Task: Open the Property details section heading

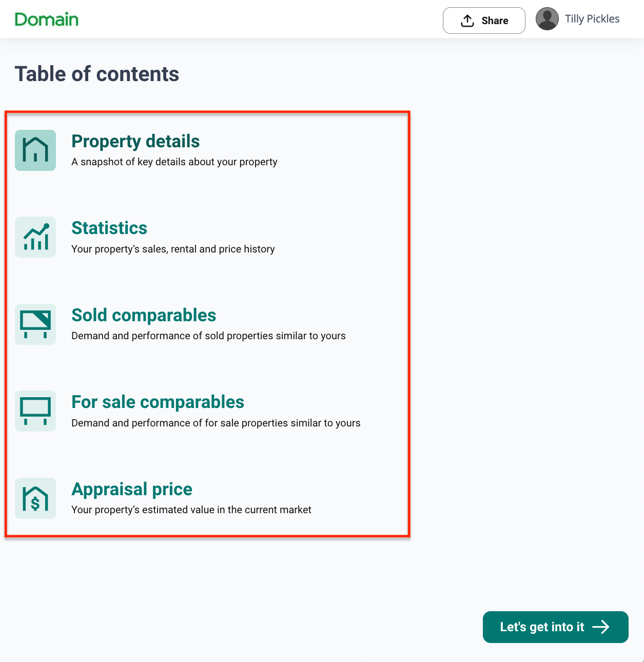Action: click(x=135, y=141)
